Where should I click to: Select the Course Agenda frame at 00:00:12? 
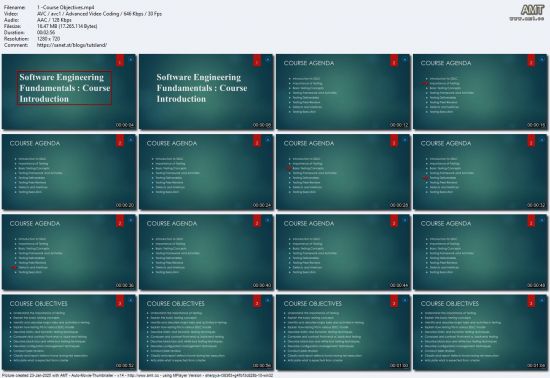343,92
